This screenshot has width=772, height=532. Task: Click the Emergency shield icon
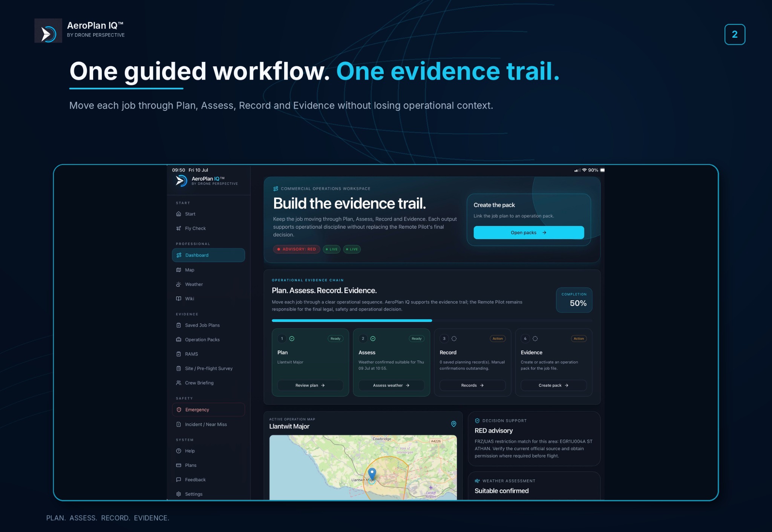[x=179, y=409]
